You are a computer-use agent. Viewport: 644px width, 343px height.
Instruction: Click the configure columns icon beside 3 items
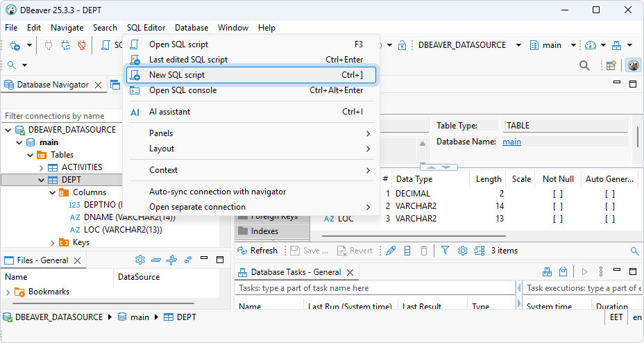480,251
